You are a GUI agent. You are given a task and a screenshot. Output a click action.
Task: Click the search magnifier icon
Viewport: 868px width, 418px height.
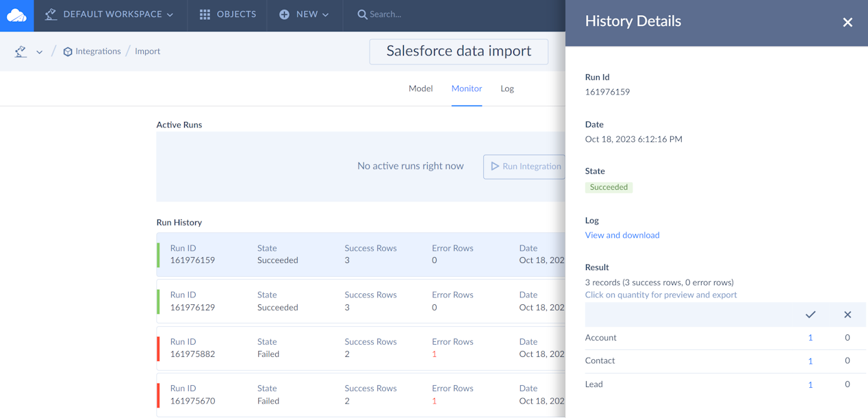coord(362,14)
